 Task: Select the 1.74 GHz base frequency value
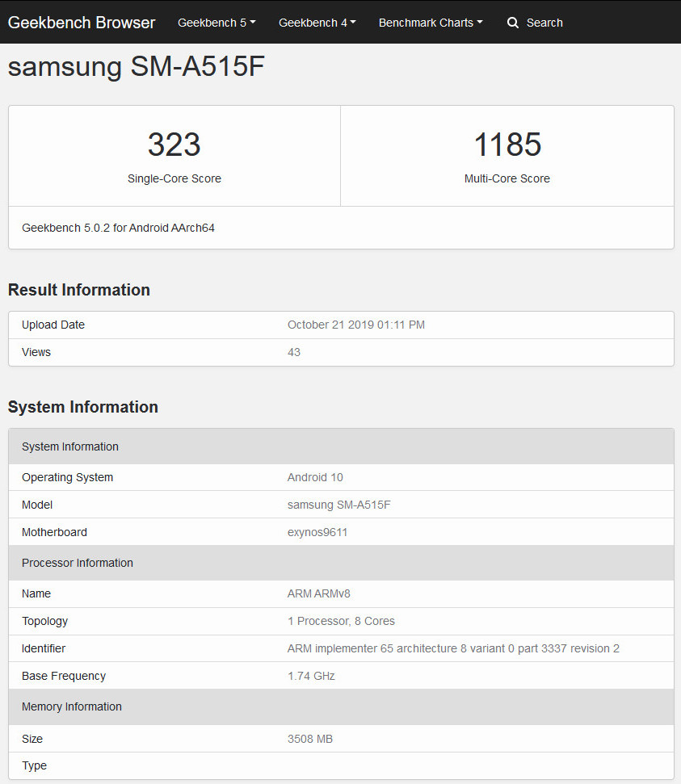(311, 676)
